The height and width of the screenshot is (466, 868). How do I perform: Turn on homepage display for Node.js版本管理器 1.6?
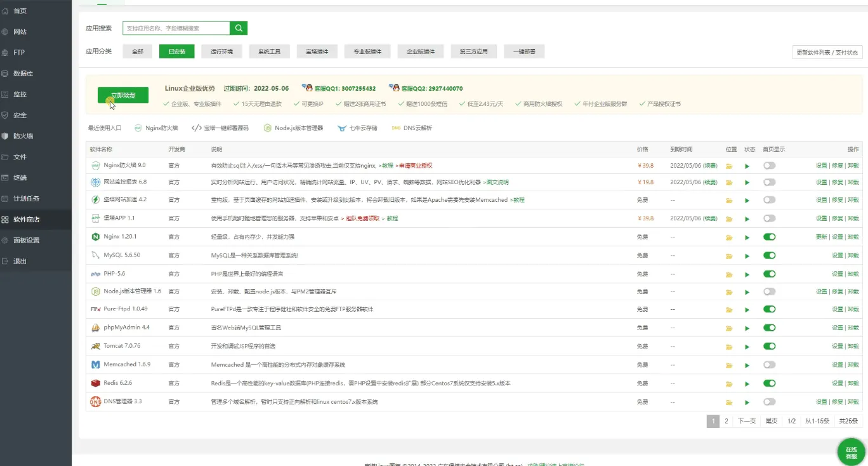pos(770,291)
